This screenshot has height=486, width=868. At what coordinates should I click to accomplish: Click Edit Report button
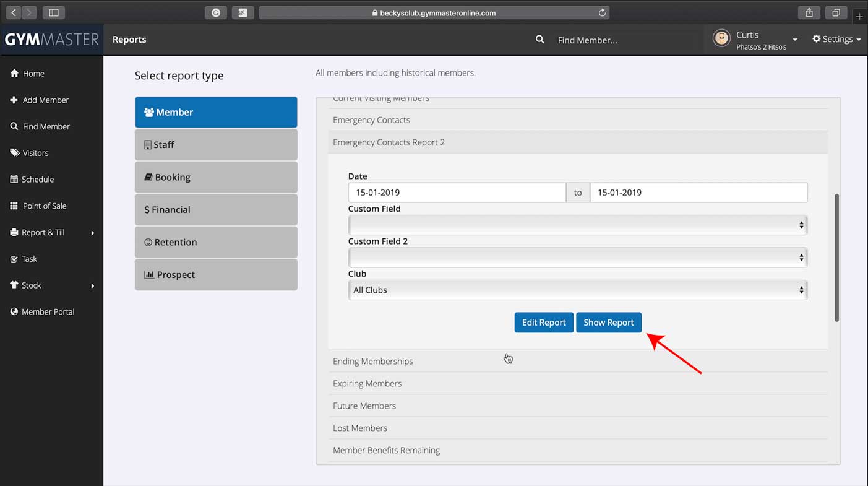(544, 323)
